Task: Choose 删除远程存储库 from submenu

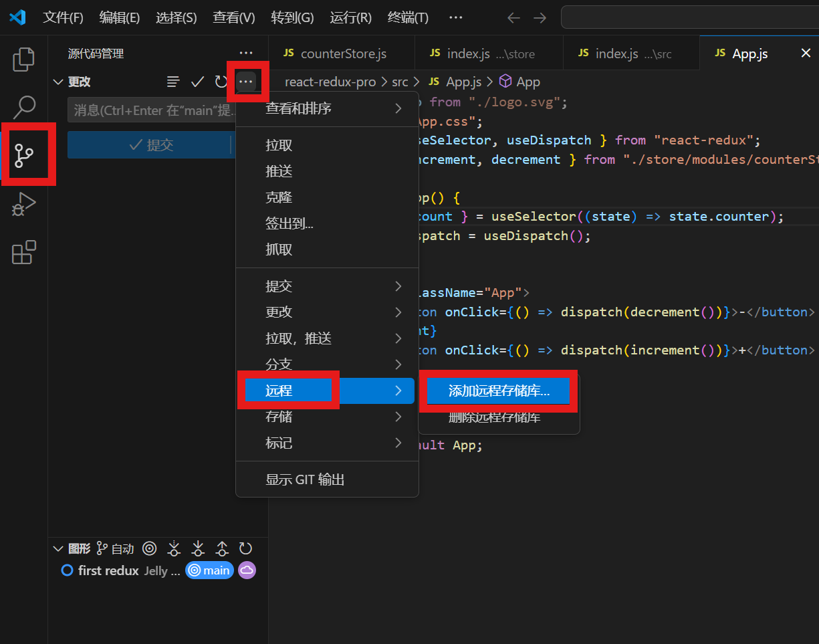Action: coord(499,418)
